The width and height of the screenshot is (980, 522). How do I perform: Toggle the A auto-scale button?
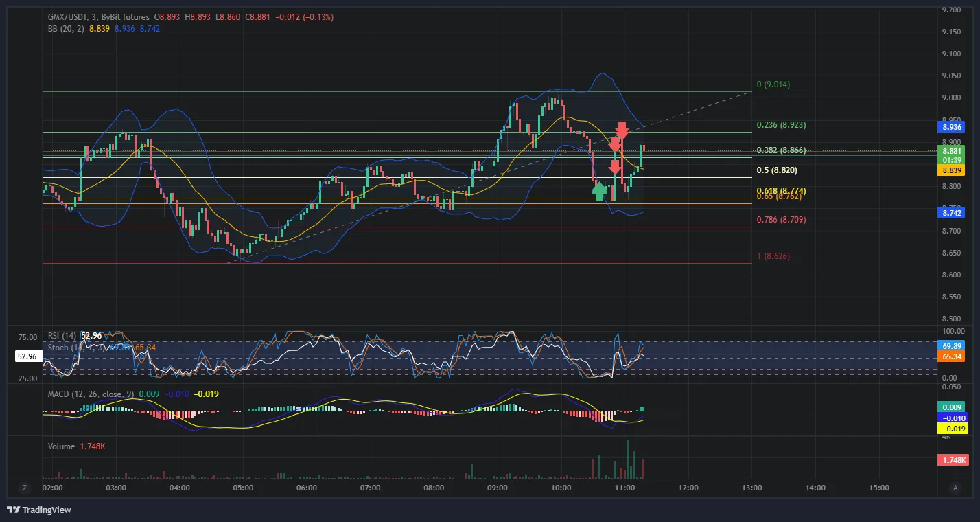(x=955, y=488)
